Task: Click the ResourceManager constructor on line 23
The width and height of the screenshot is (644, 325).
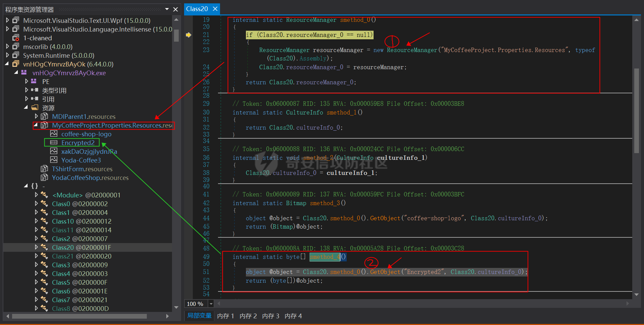Action: coord(412,50)
